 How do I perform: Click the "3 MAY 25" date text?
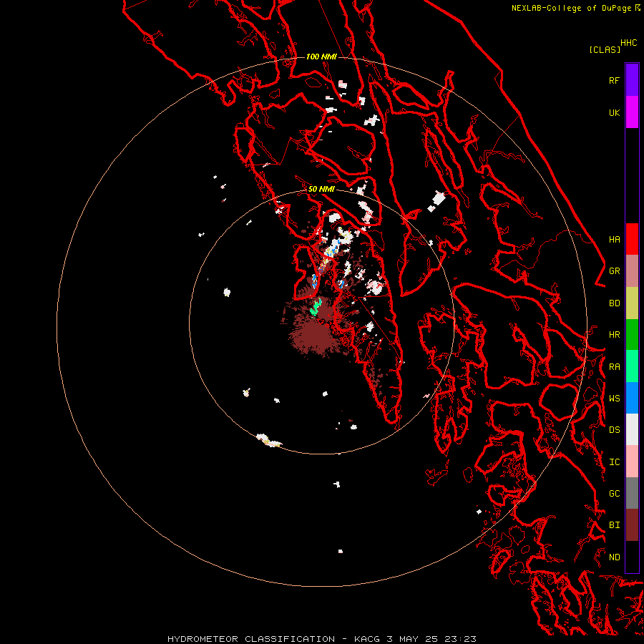pyautogui.click(x=412, y=639)
